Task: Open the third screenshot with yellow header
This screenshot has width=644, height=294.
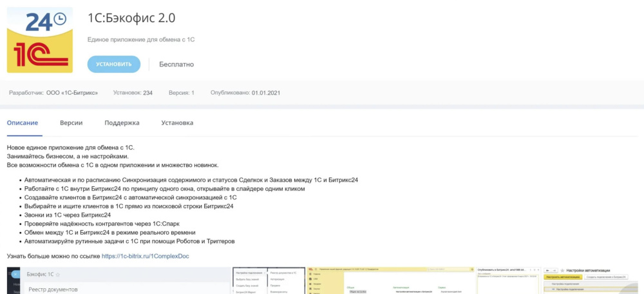Action: [x=390, y=280]
